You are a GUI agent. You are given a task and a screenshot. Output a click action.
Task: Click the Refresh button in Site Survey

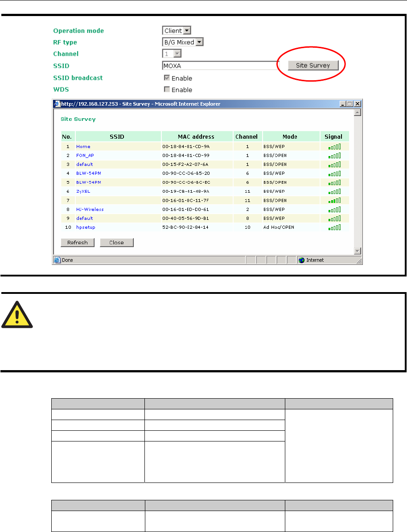point(77,243)
